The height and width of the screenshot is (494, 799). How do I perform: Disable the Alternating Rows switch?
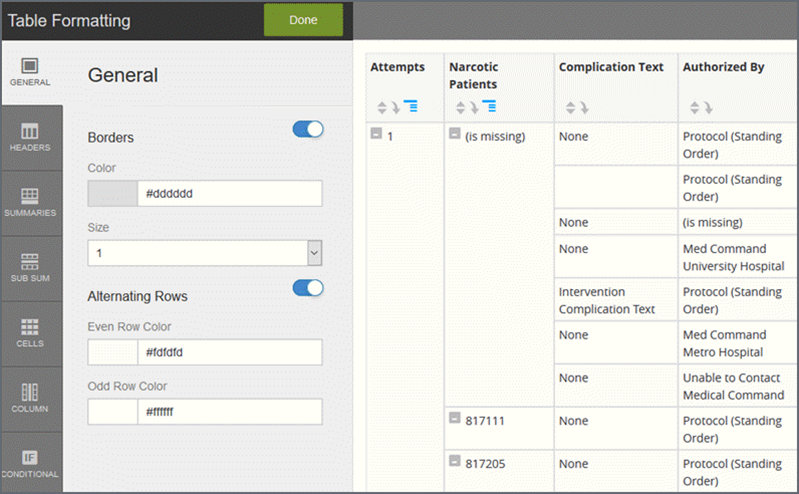click(308, 288)
